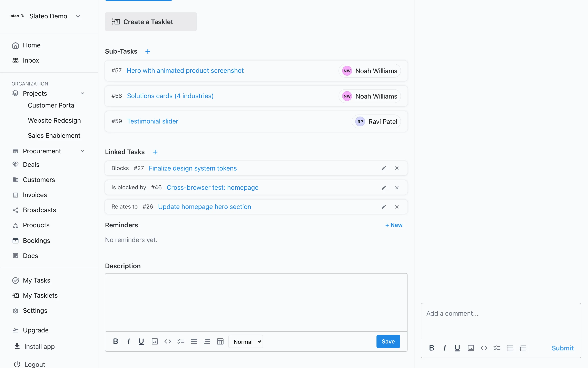588x368 pixels.
Task: Insert a checklist in the comment editor
Action: 497,348
